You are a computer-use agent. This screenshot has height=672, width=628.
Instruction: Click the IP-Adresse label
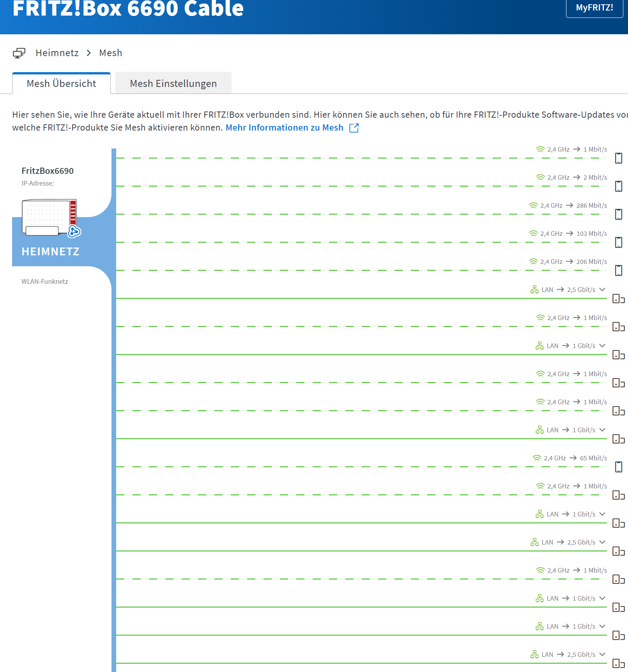point(38,183)
